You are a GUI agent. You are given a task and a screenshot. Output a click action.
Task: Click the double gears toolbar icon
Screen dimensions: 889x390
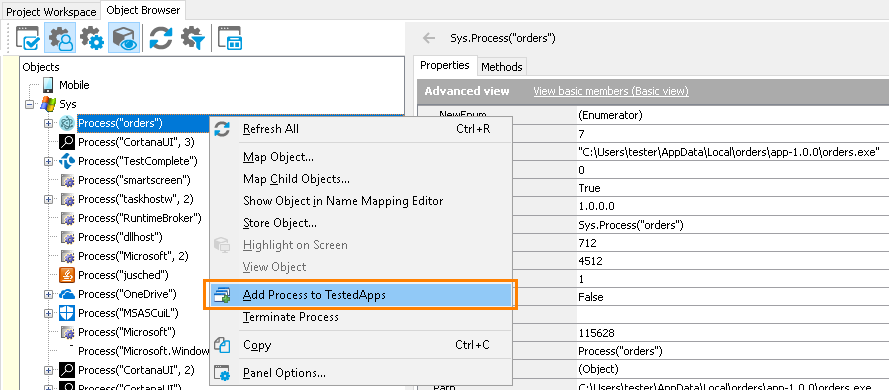[x=92, y=38]
